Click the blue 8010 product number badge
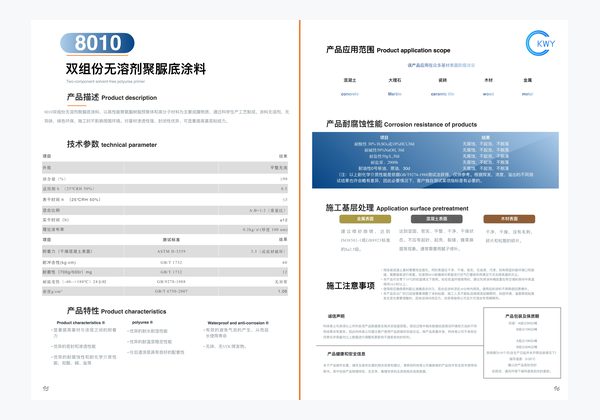This screenshot has height=420, width=600. click(x=97, y=43)
